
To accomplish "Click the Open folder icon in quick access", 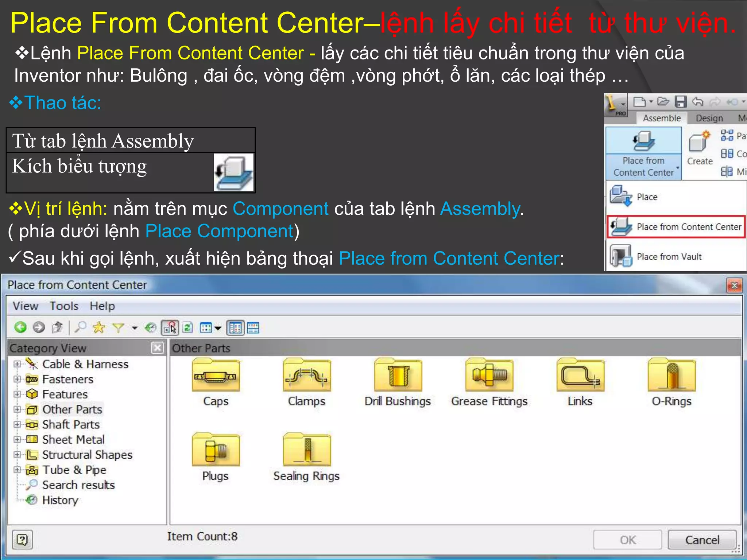I will tap(663, 101).
